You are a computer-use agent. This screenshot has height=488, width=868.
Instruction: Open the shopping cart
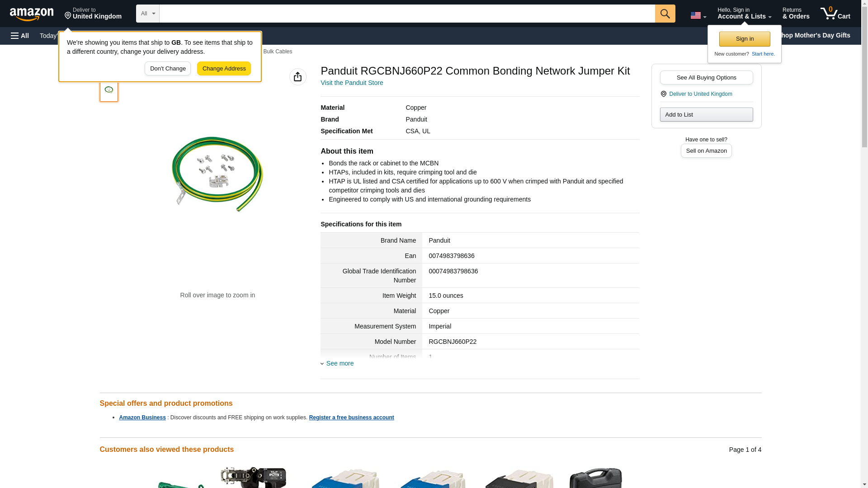tap(835, 14)
